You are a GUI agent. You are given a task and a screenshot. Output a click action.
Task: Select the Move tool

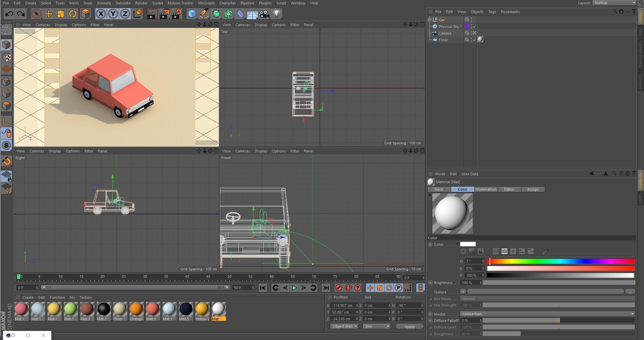(x=49, y=14)
